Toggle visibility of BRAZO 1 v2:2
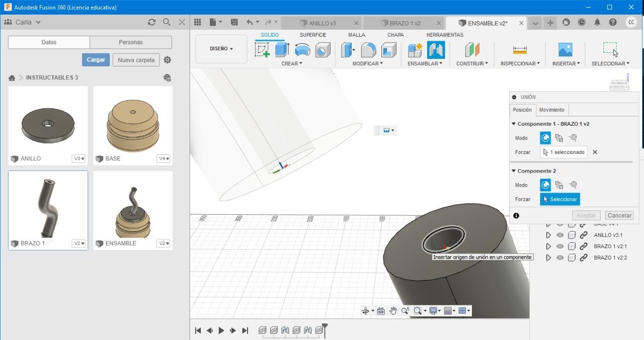This screenshot has height=340, width=644. click(560, 258)
